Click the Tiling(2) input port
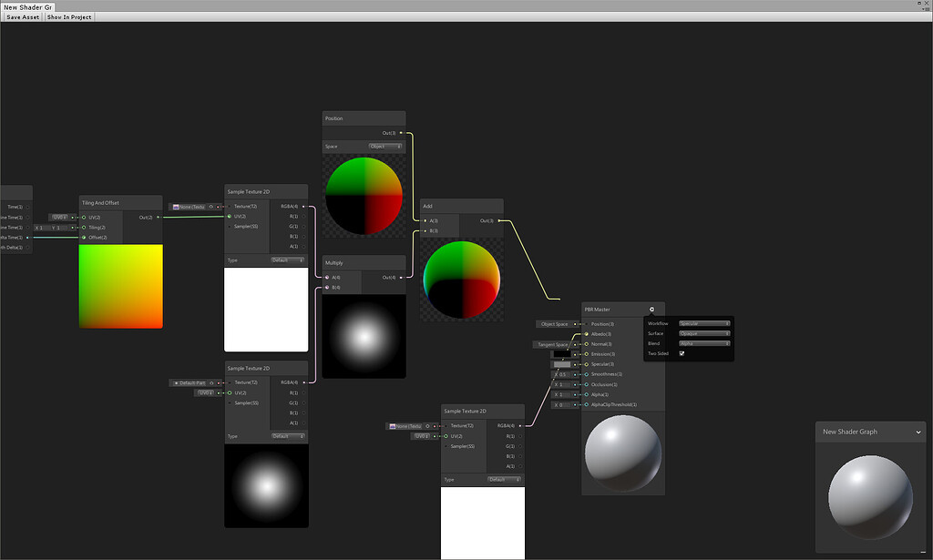The width and height of the screenshot is (933, 560). 84,228
